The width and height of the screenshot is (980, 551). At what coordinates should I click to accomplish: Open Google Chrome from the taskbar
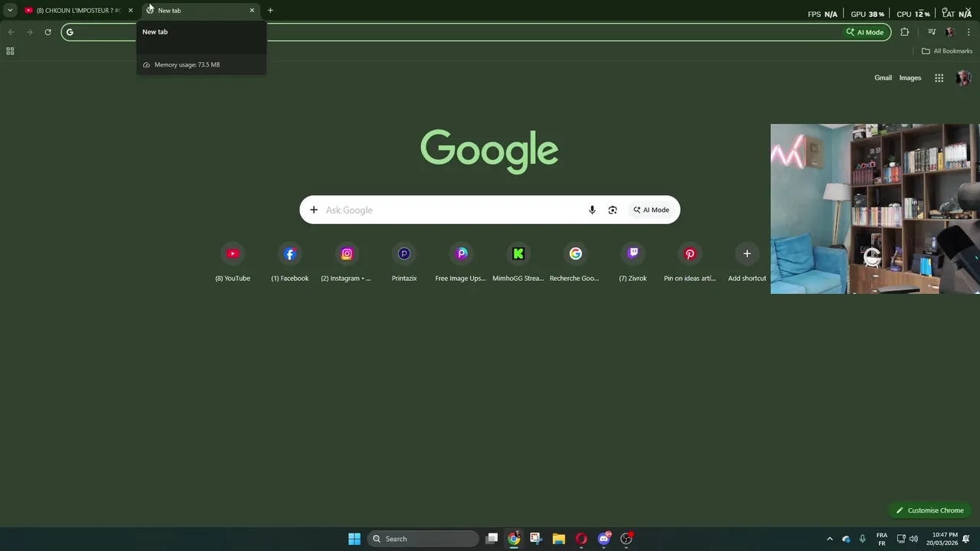point(514,539)
